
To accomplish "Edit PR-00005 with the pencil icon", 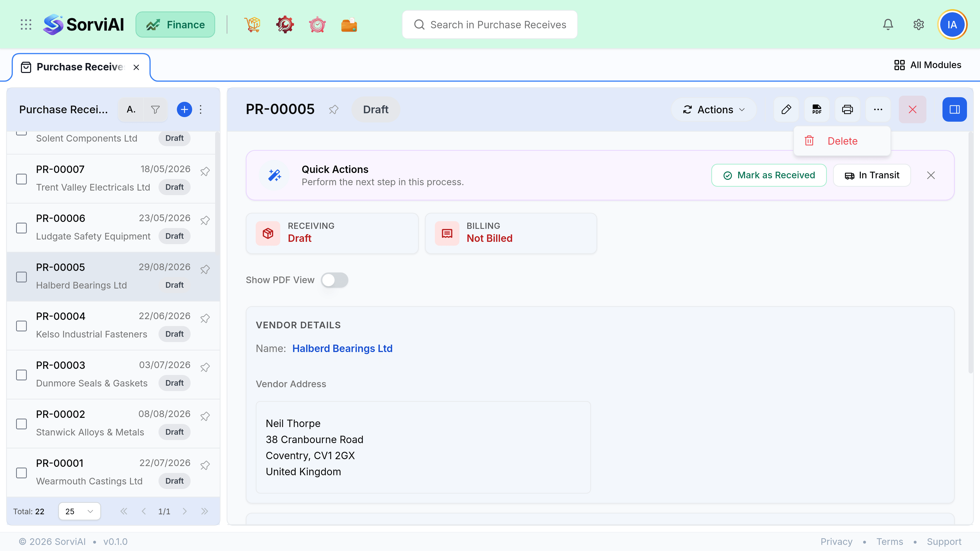I will pyautogui.click(x=786, y=109).
